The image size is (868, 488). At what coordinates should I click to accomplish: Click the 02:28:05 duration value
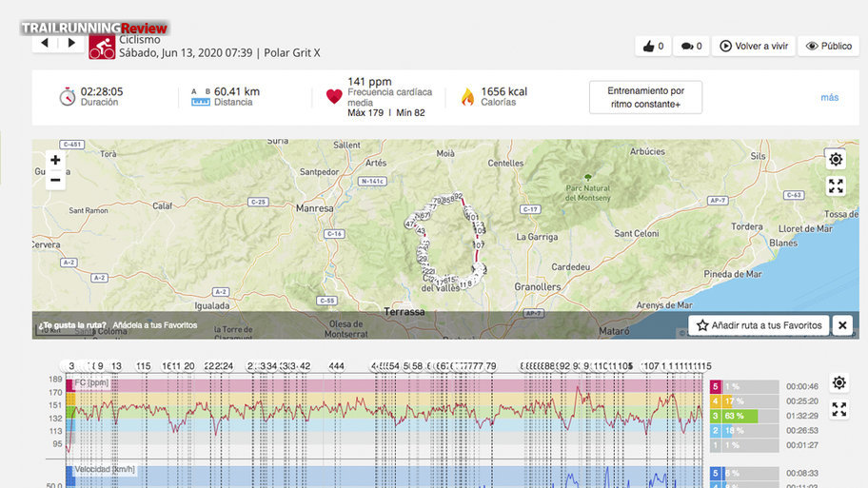102,91
